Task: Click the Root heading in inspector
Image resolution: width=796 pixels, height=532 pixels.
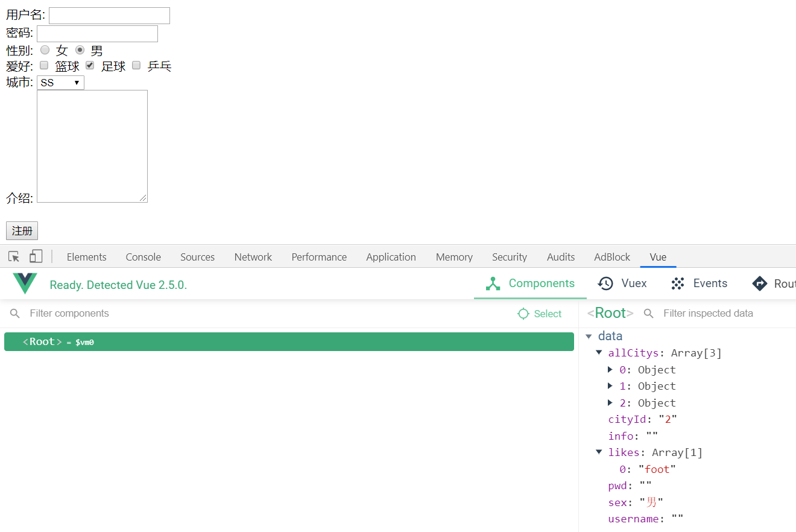Action: click(x=610, y=313)
